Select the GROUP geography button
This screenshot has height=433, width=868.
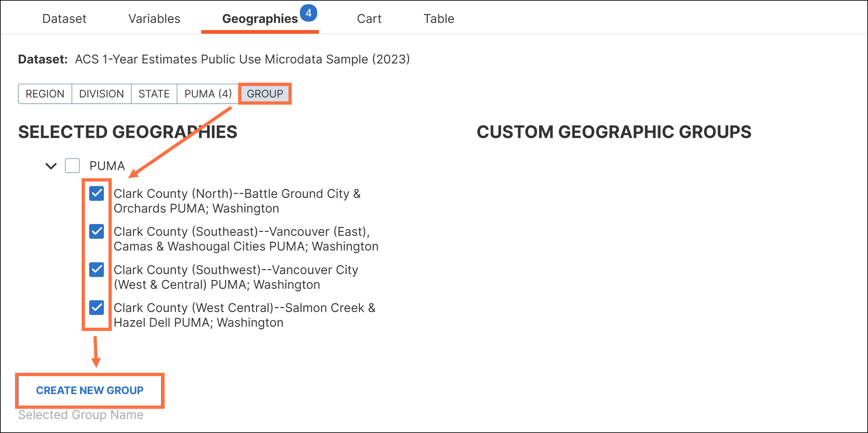coord(265,94)
